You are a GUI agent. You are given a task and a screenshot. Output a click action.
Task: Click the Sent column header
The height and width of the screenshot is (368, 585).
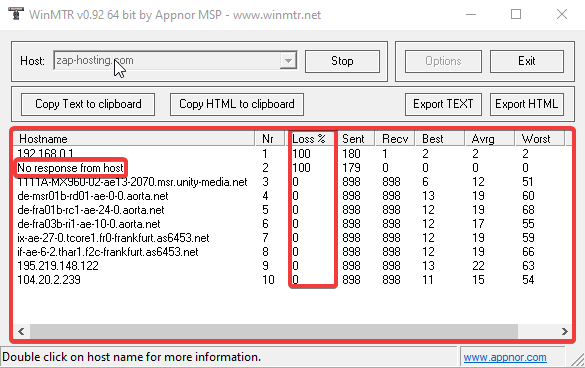point(356,139)
